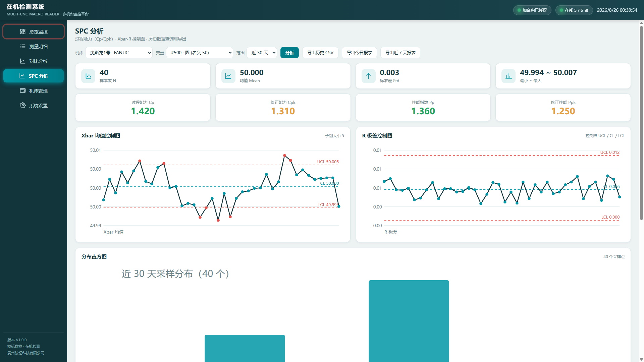Click the sample count scatter icon
This screenshot has width=644, height=362.
[x=88, y=76]
